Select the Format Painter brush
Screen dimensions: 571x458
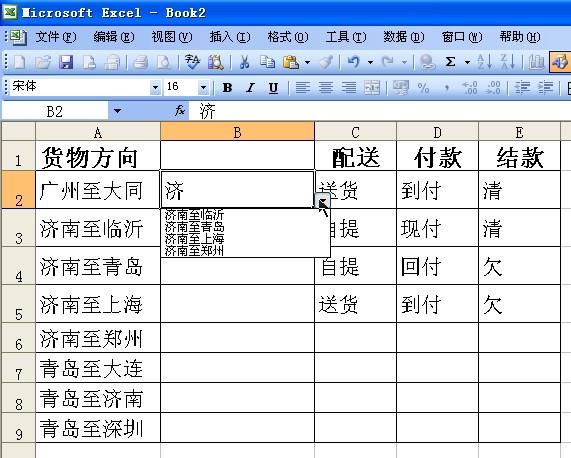click(x=326, y=62)
